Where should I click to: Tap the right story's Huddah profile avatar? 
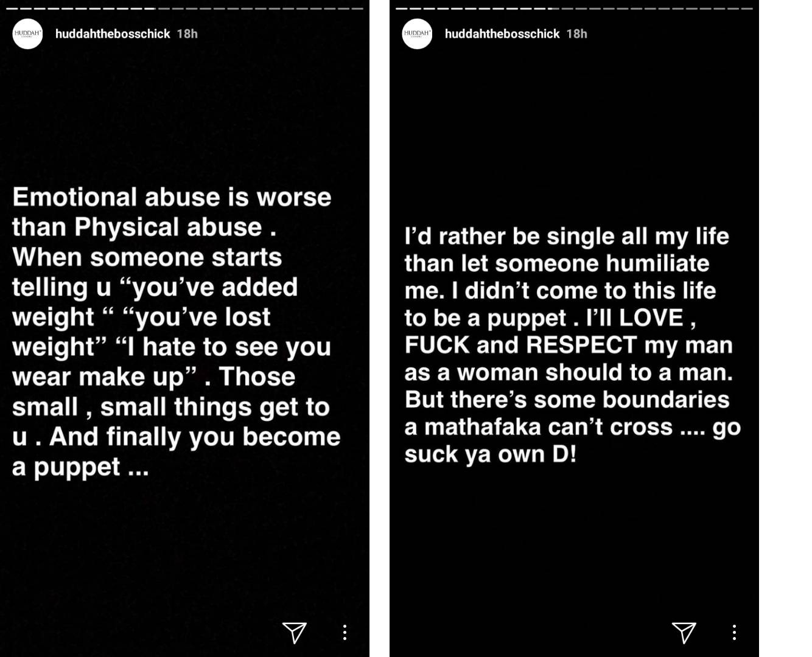pyautogui.click(x=417, y=33)
